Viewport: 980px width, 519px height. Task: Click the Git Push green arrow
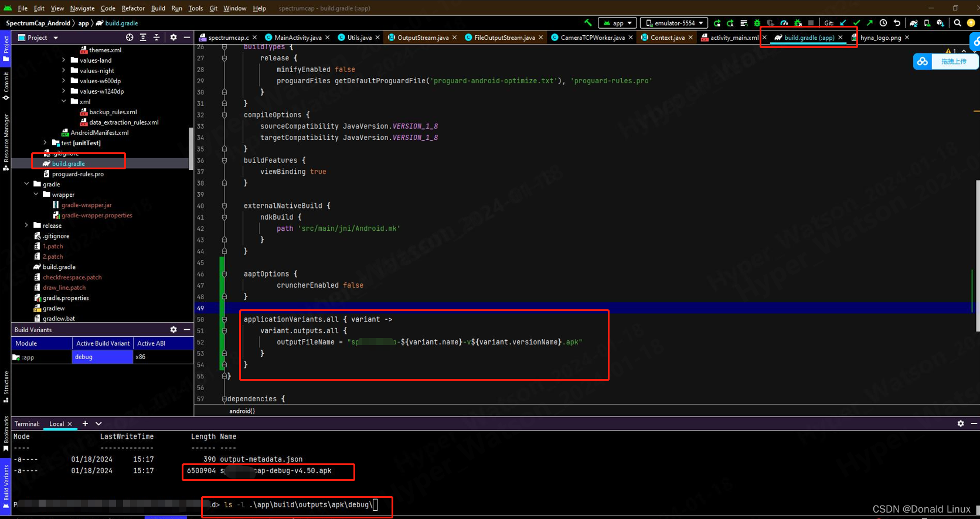[869, 23]
